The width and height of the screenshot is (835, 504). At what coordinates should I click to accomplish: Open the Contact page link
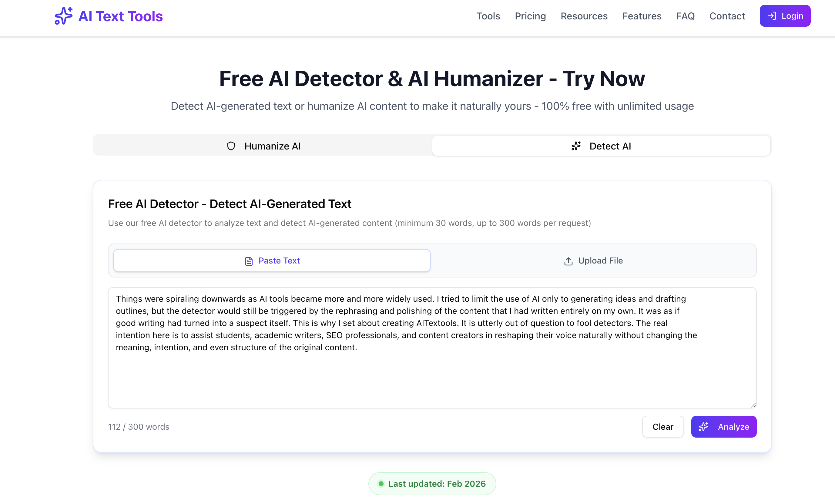click(x=727, y=16)
